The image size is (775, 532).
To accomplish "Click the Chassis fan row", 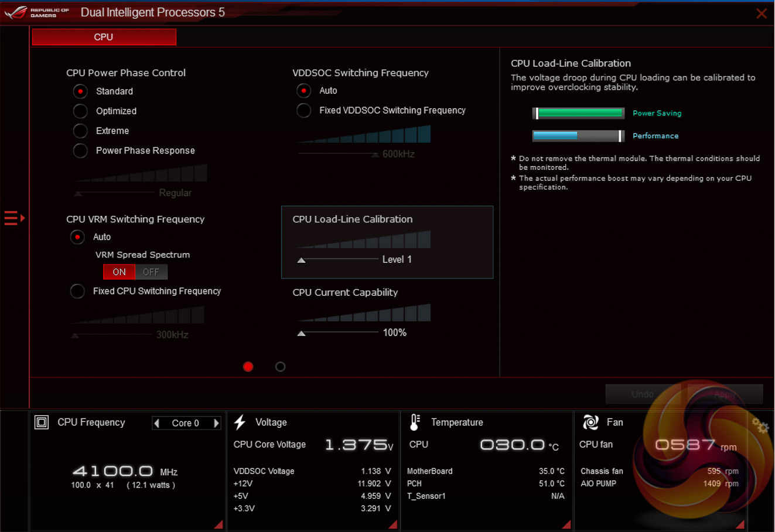I will (x=660, y=471).
